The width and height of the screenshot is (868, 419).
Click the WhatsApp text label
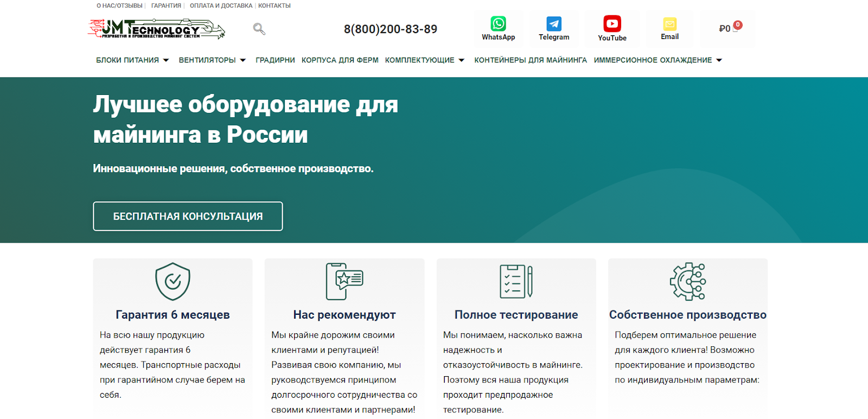coord(499,37)
